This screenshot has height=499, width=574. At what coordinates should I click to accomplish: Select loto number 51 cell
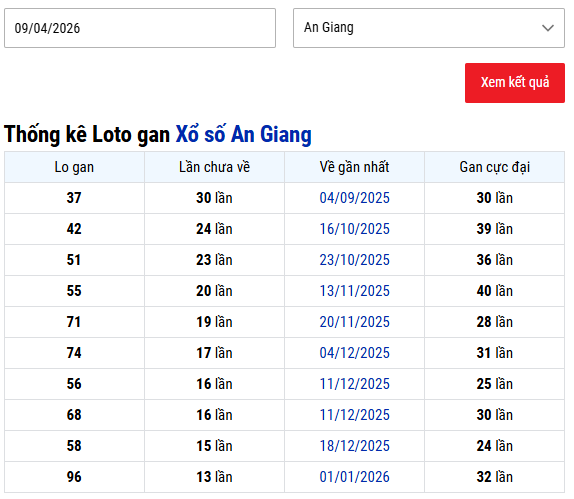(x=74, y=260)
